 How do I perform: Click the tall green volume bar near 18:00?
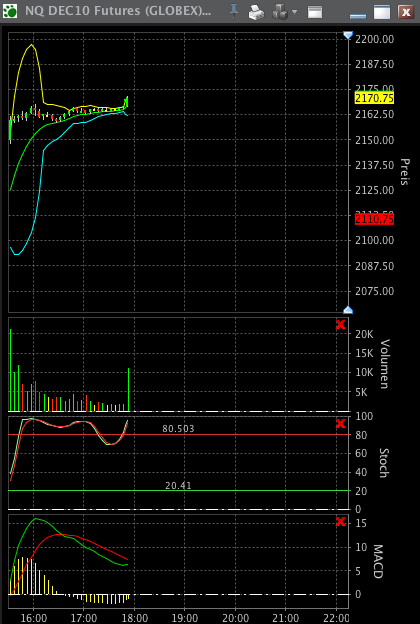coord(129,390)
